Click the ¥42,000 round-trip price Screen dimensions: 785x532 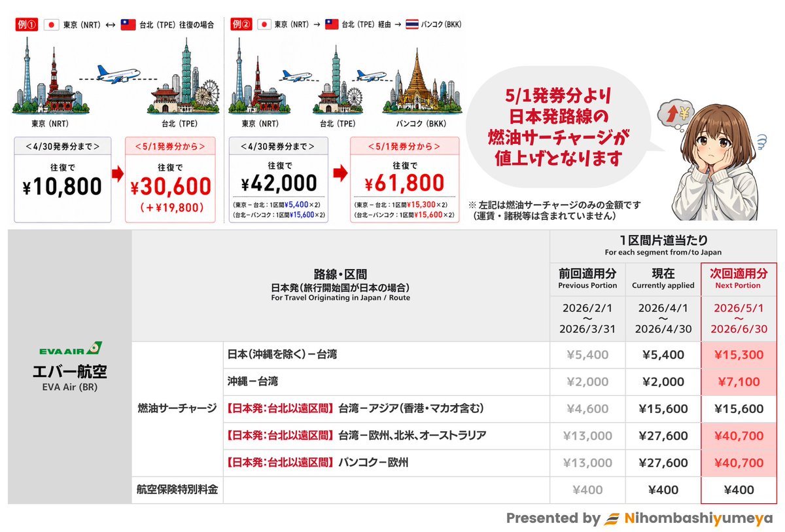click(x=279, y=183)
